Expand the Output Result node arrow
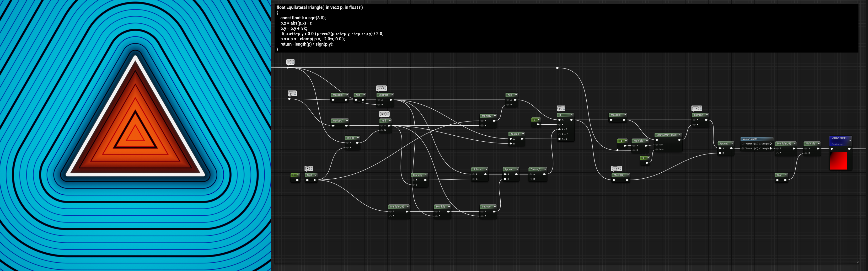Screen dimensions: 868x271 point(850,141)
